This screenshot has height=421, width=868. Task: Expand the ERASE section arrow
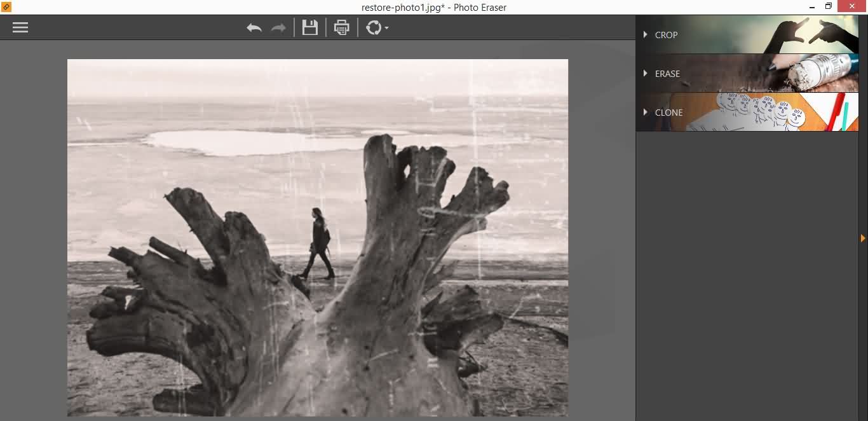(646, 74)
